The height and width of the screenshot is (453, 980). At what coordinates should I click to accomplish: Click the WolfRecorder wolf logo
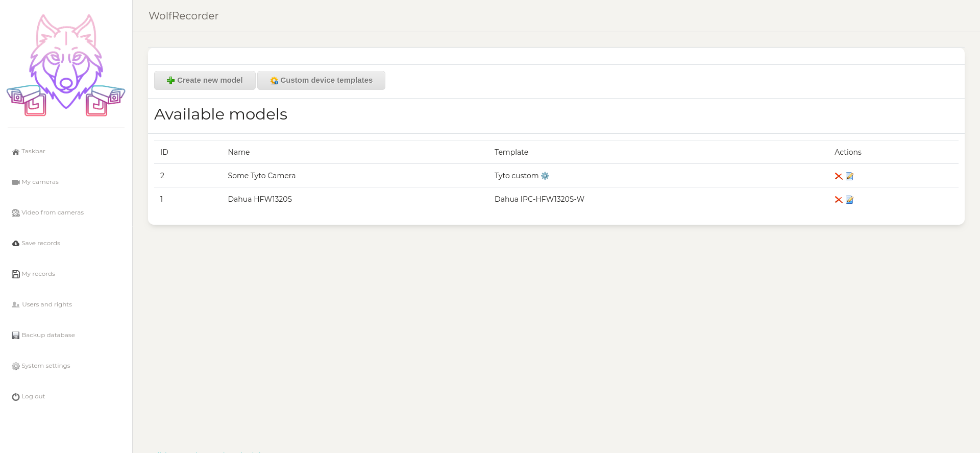pos(66,65)
